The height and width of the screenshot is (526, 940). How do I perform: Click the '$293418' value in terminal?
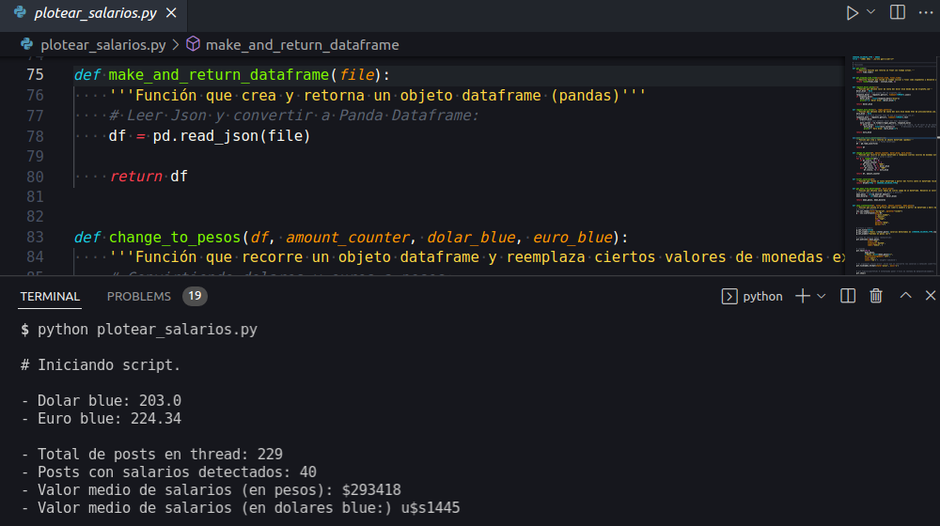pyautogui.click(x=371, y=490)
